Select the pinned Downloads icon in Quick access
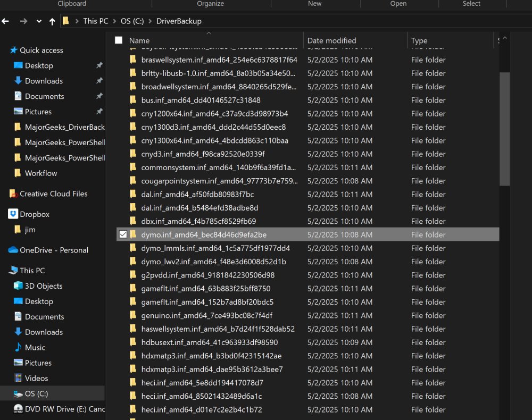This screenshot has width=532, height=420. click(18, 80)
